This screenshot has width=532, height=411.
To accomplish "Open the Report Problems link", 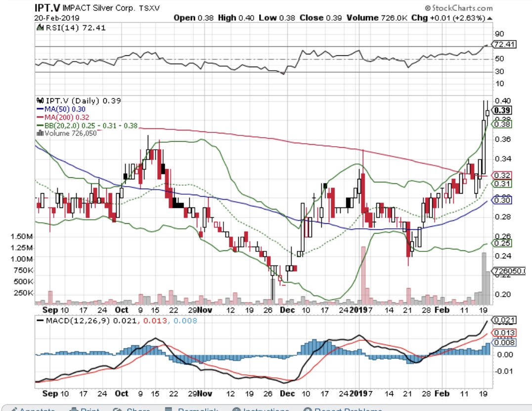I will (348, 410).
